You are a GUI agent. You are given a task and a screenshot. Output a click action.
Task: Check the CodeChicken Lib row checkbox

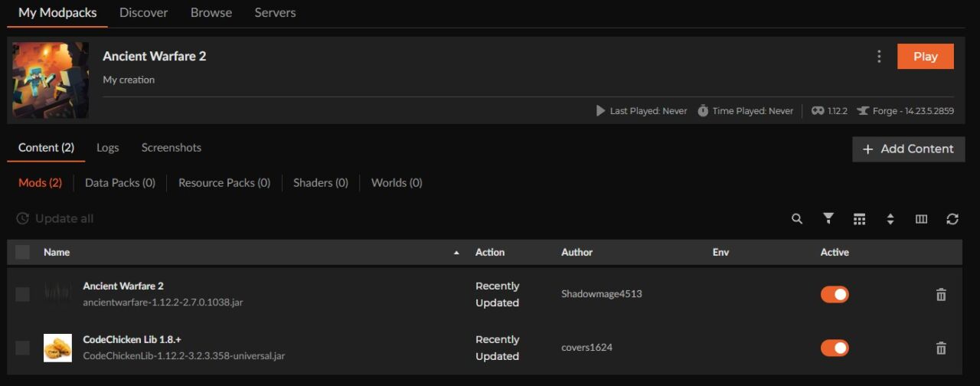tap(22, 348)
